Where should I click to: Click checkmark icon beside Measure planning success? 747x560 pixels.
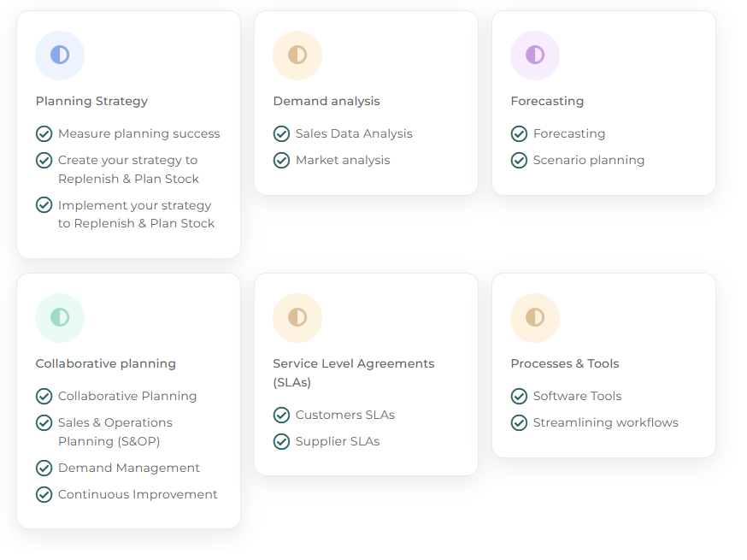[44, 134]
